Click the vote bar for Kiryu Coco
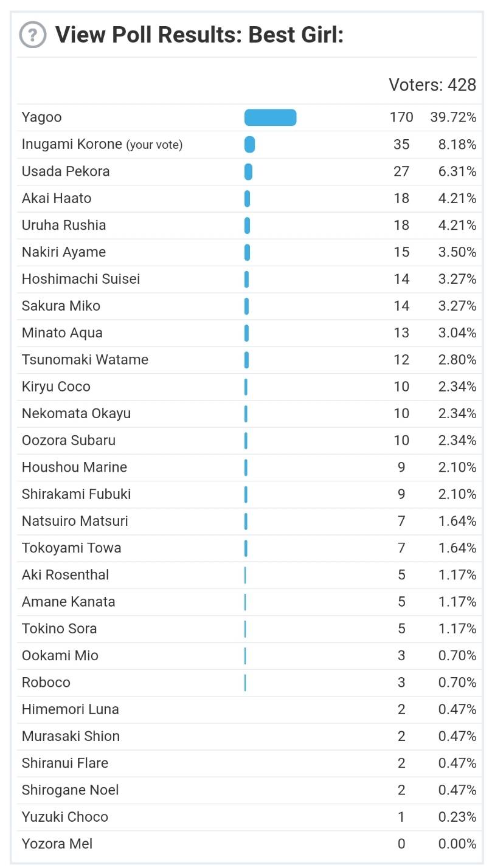This screenshot has width=492, height=868. [x=246, y=387]
